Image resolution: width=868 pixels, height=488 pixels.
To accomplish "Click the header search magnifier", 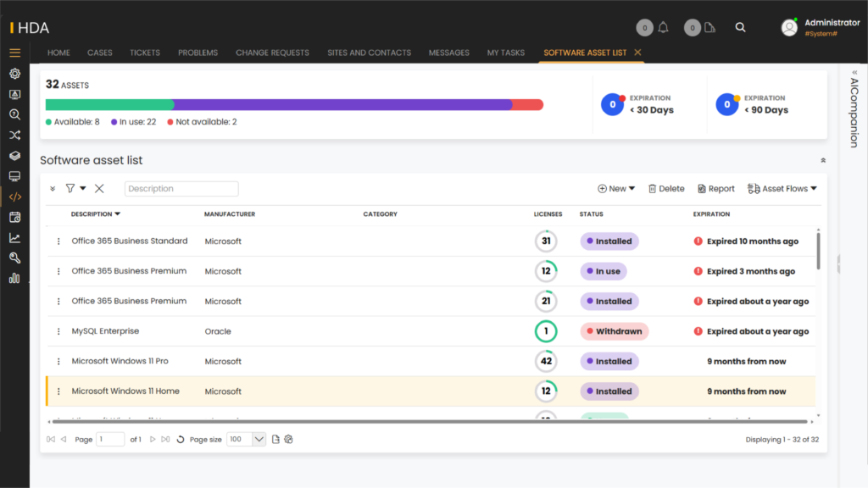I will [x=740, y=27].
